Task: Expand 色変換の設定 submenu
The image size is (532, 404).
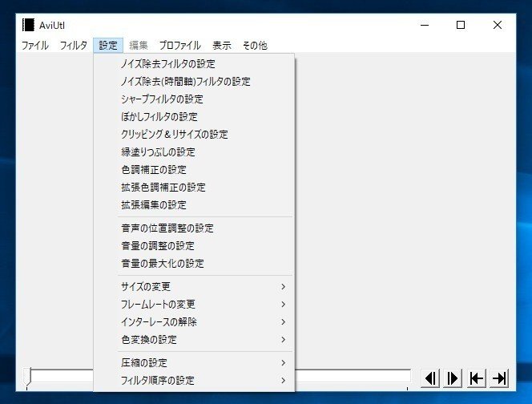Action: point(194,340)
